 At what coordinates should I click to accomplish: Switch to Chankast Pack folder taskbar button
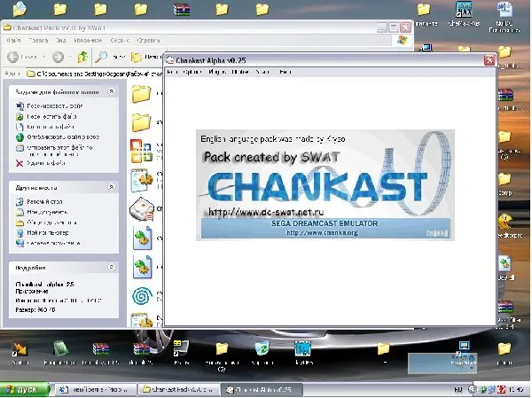179,389
